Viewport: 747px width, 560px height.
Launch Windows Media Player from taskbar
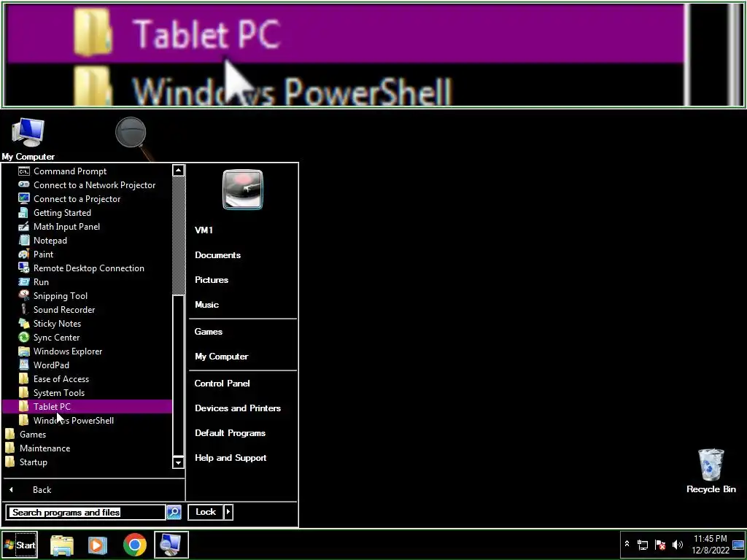pos(98,545)
